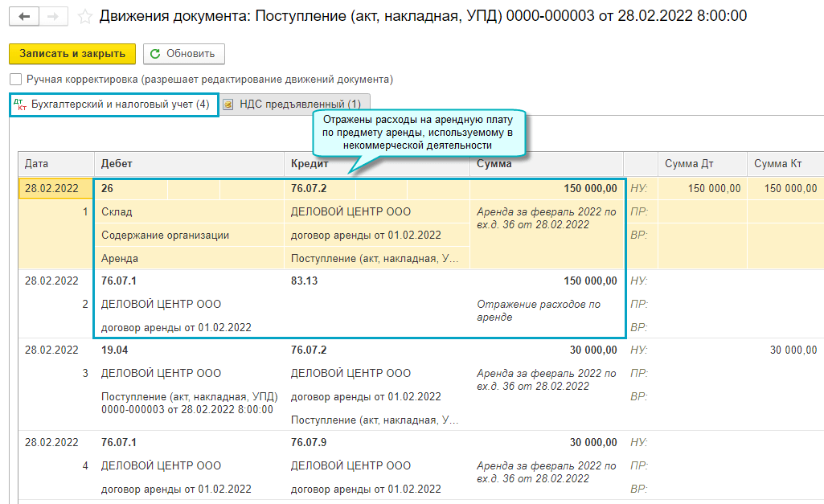This screenshot has width=824, height=504.
Task: Select credit account 76.07.2 in row 1
Action: (x=320, y=188)
